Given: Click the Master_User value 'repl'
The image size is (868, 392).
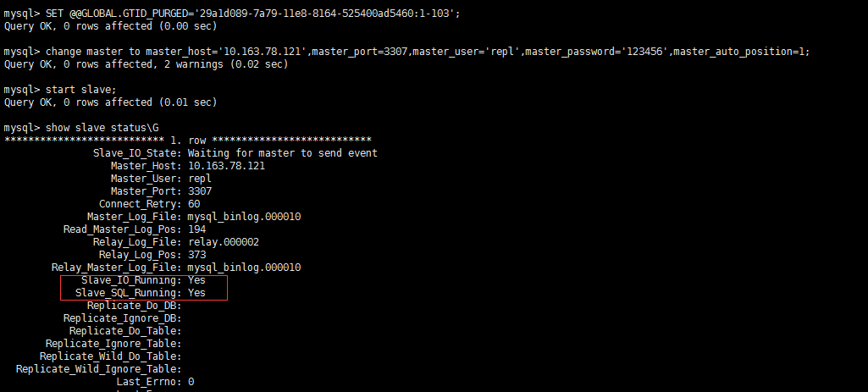Looking at the screenshot, I should pyautogui.click(x=200, y=179).
